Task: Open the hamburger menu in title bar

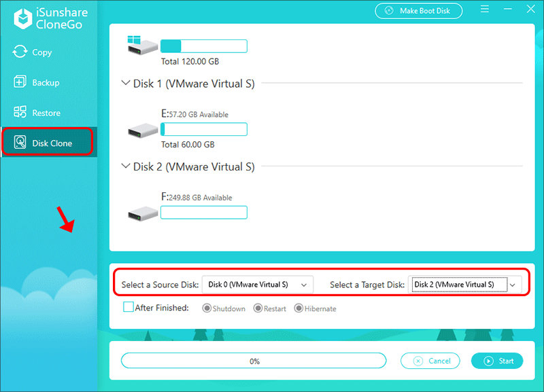Action: (x=486, y=10)
